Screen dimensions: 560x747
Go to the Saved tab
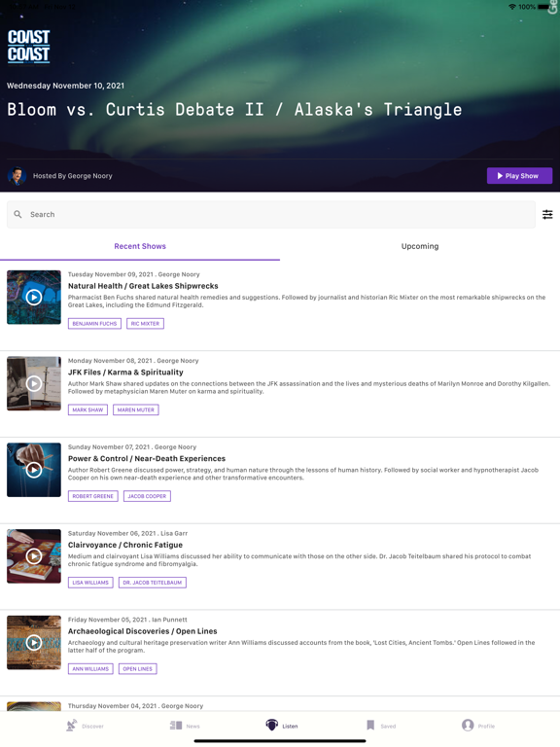tap(381, 726)
